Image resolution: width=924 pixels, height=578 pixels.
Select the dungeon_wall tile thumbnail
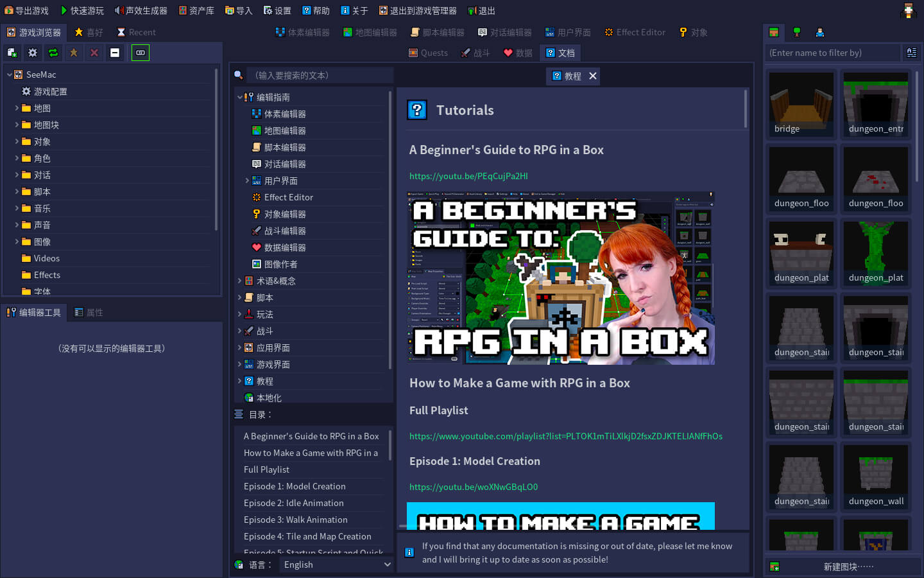click(x=876, y=477)
